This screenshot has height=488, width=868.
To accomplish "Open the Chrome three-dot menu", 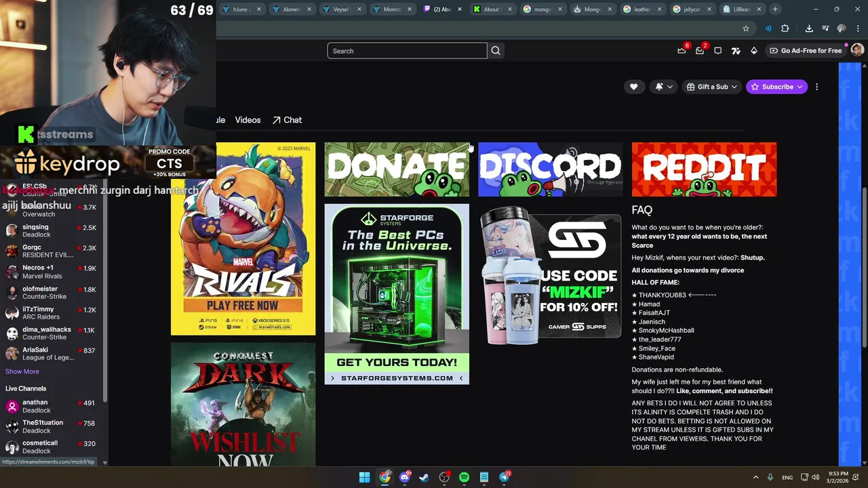I will (x=858, y=28).
